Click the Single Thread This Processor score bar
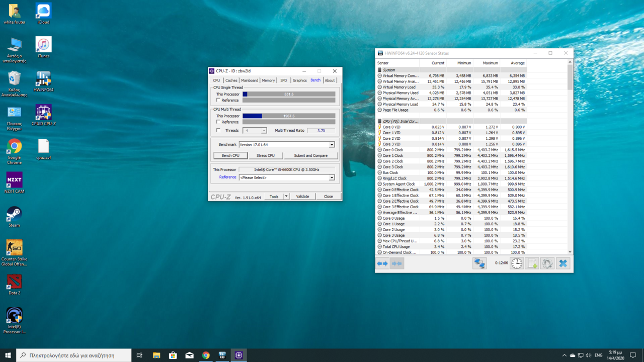This screenshot has height=362, width=644. pyautogui.click(x=289, y=94)
